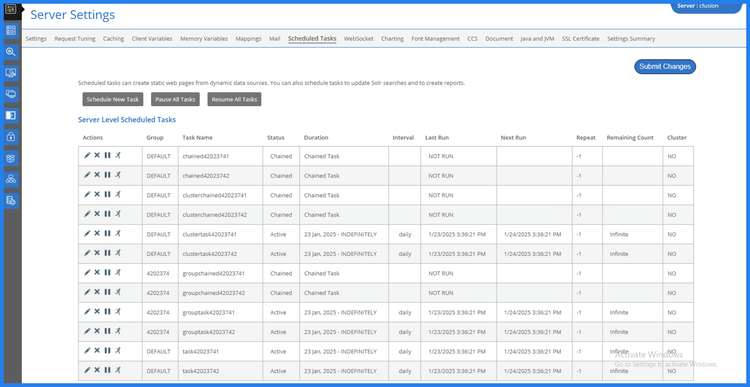Edit task clusterchained42023741
This screenshot has height=387, width=750.
coord(87,195)
